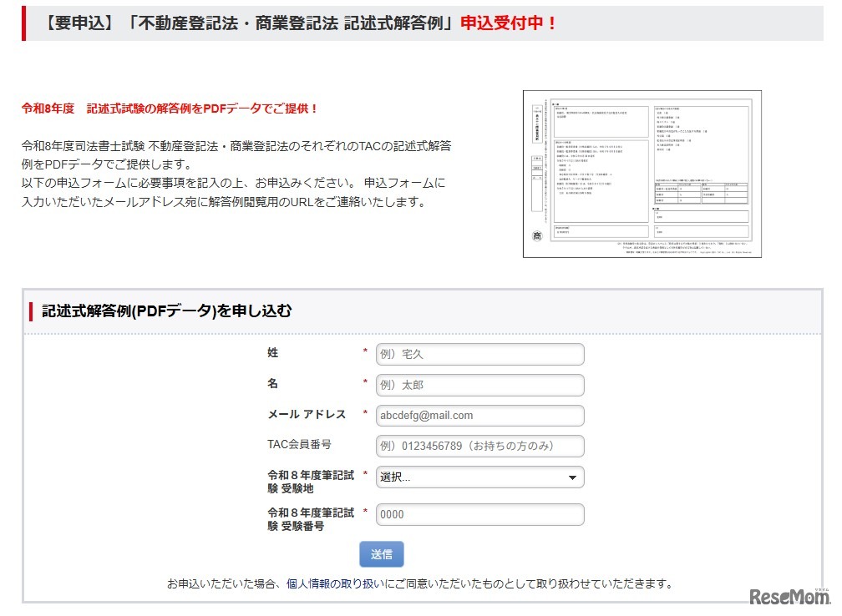Click the 姓 (surname) input field

[479, 354]
